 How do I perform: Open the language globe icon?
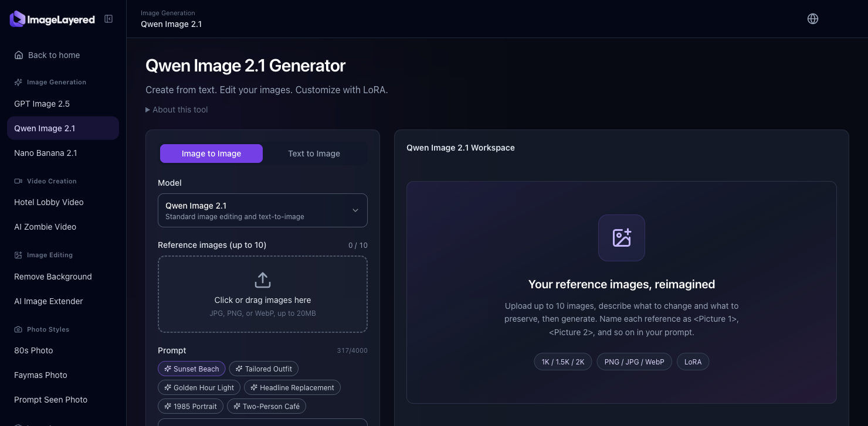click(x=813, y=19)
